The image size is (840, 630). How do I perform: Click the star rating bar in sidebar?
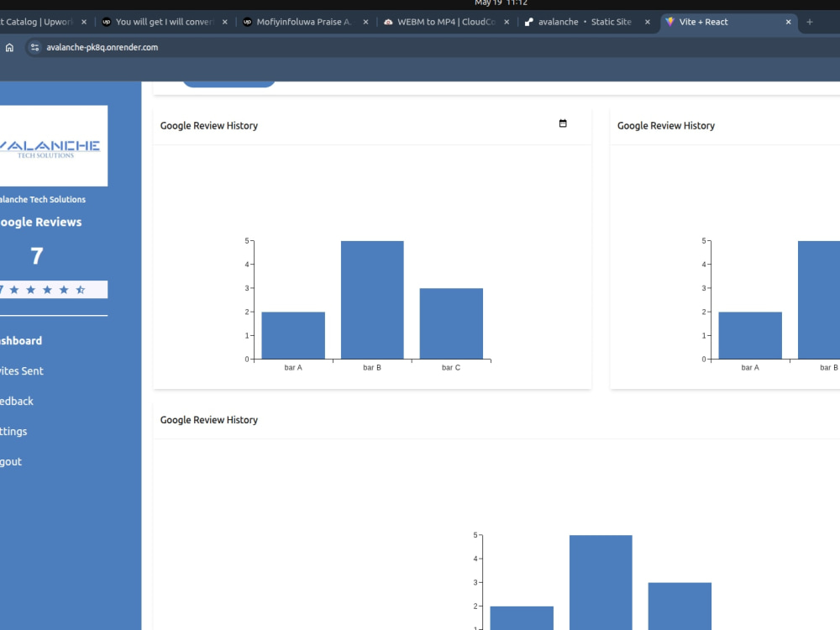pyautogui.click(x=54, y=290)
